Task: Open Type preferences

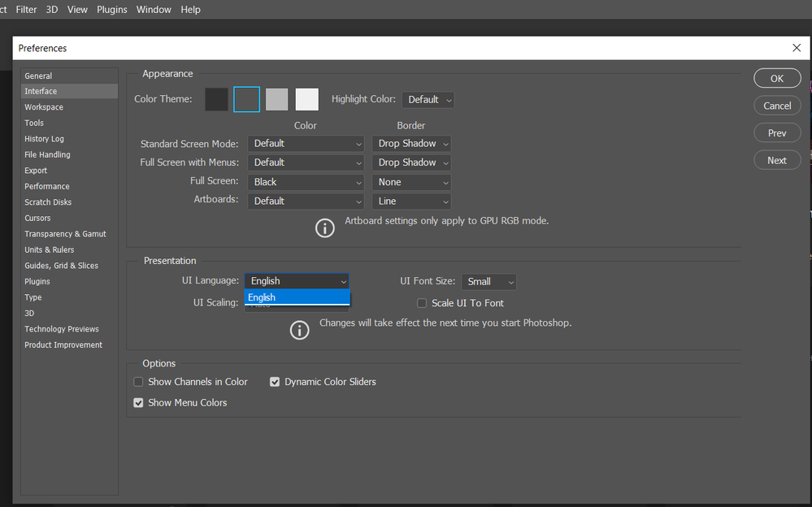Action: (69, 297)
